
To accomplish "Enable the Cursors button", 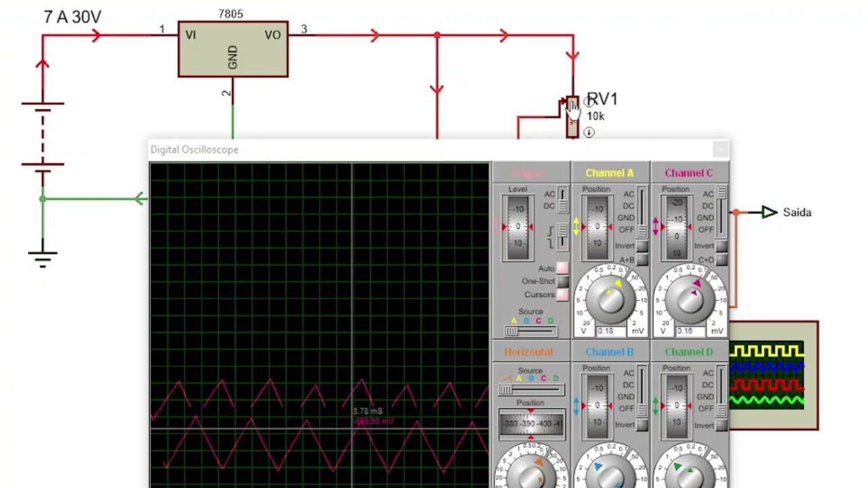I will point(562,295).
